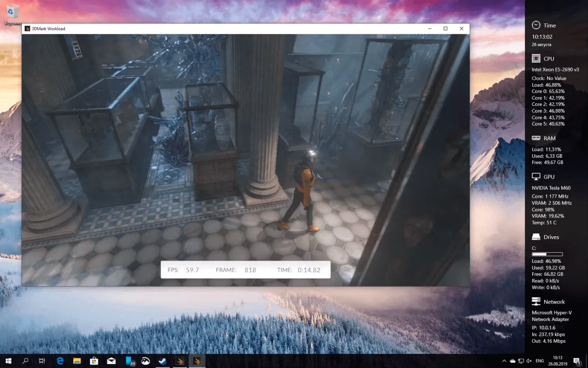
Task: Click the GPU monitor icon in sidebar
Action: click(536, 177)
